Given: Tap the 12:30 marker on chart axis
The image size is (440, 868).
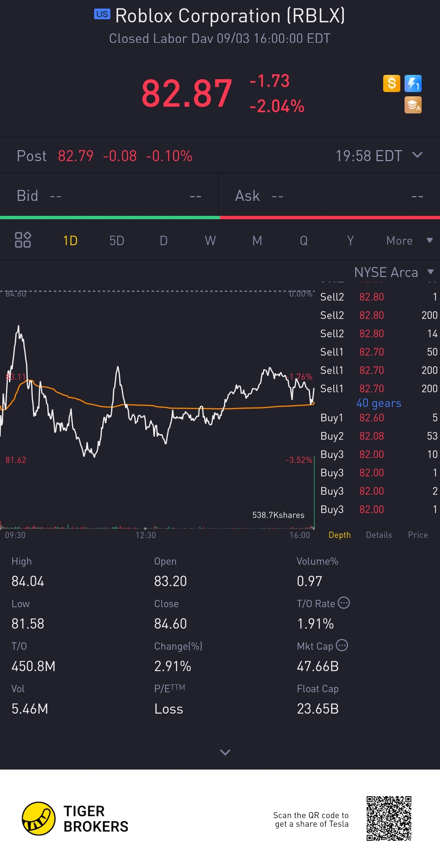Looking at the screenshot, I should [146, 535].
